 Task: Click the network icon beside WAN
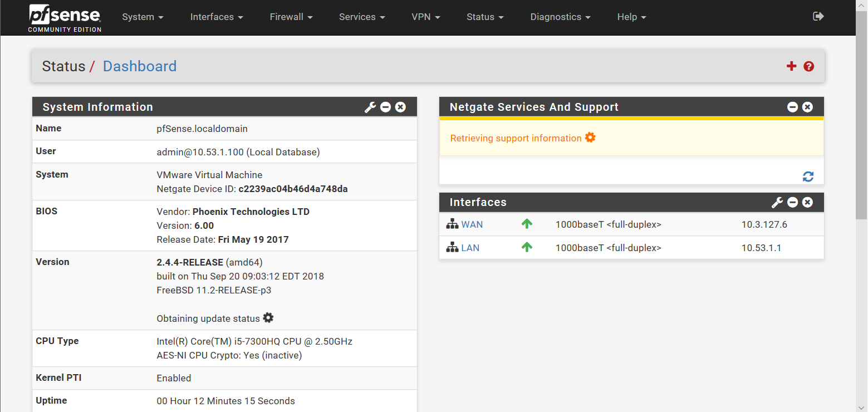click(x=452, y=223)
